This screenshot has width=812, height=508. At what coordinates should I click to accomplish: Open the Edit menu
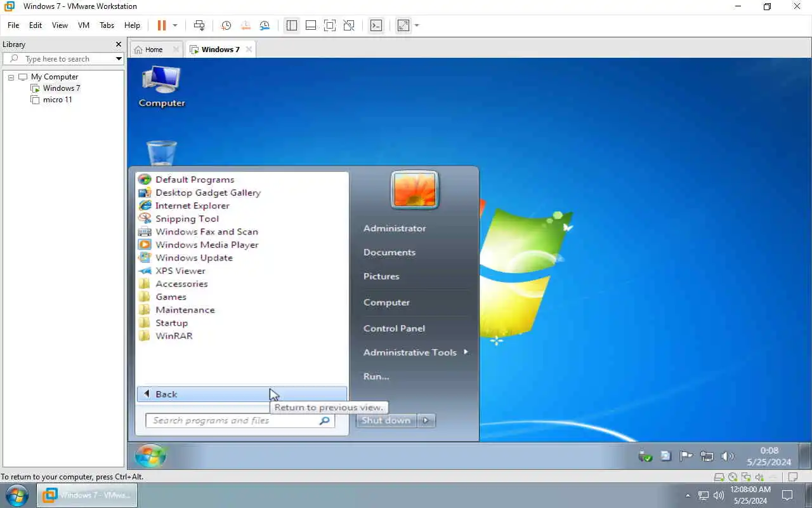coord(36,25)
